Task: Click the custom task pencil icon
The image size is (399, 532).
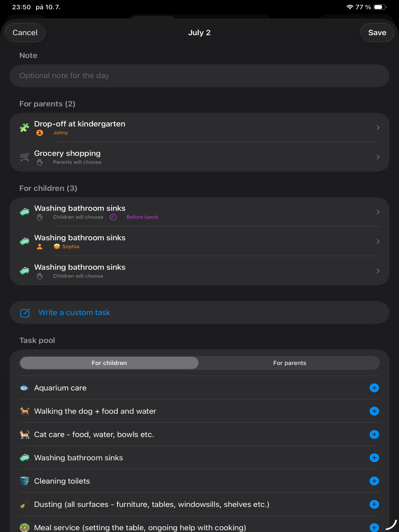Action: pos(25,313)
